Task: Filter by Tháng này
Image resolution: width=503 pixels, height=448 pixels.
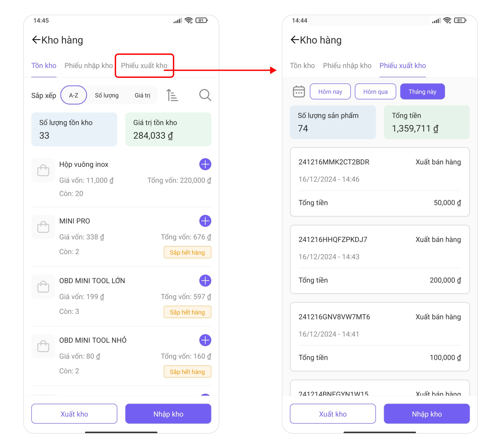Action: tap(422, 91)
